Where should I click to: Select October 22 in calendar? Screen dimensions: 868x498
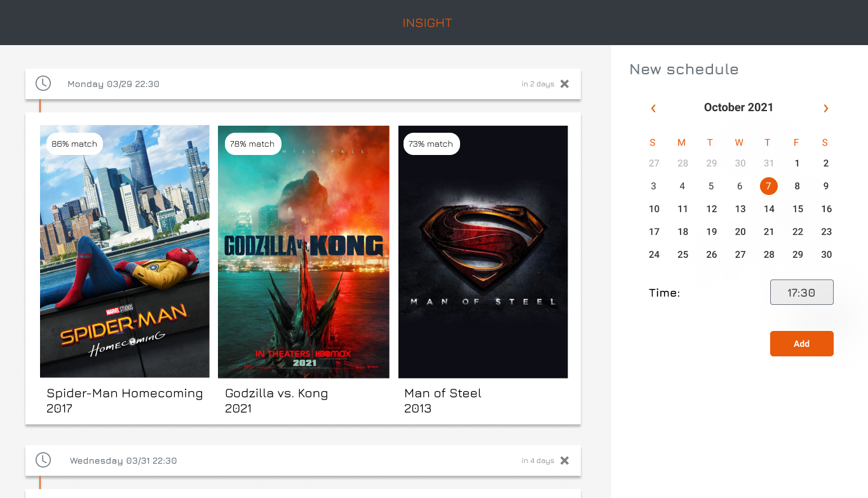797,232
